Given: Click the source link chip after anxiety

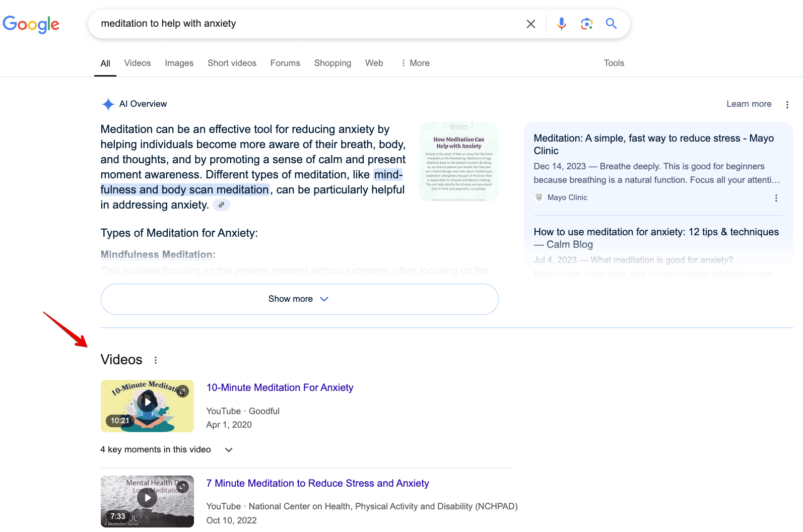Looking at the screenshot, I should tap(221, 205).
